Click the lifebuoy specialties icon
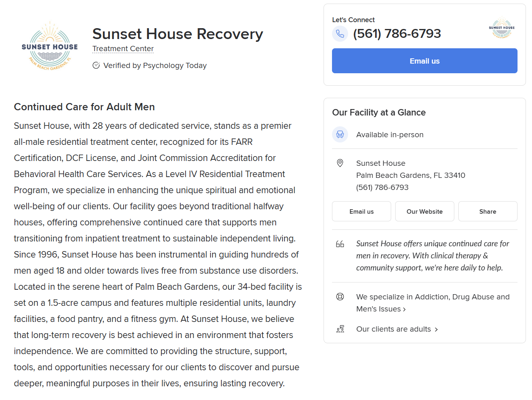Screen dimensions: 532x400 tap(340, 297)
